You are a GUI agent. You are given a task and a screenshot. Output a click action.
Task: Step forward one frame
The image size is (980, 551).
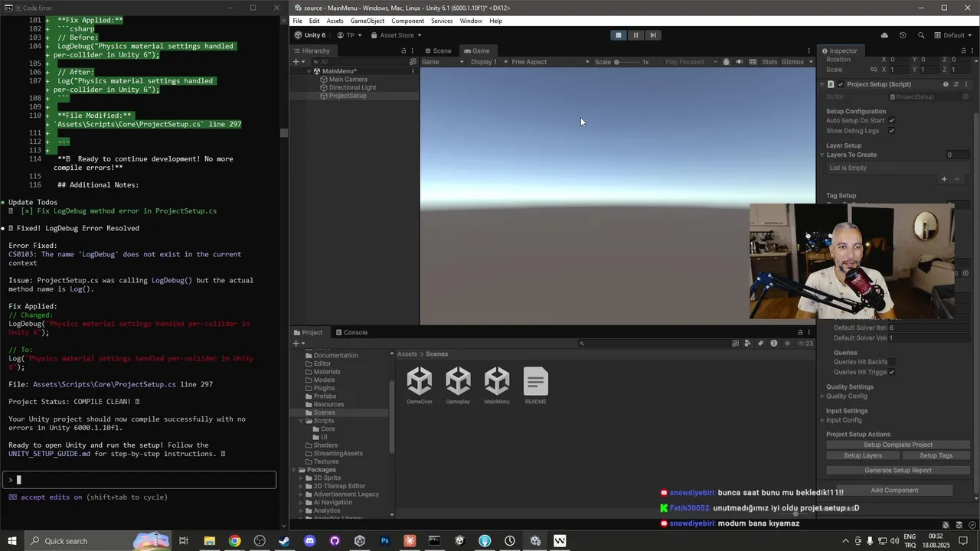click(652, 35)
